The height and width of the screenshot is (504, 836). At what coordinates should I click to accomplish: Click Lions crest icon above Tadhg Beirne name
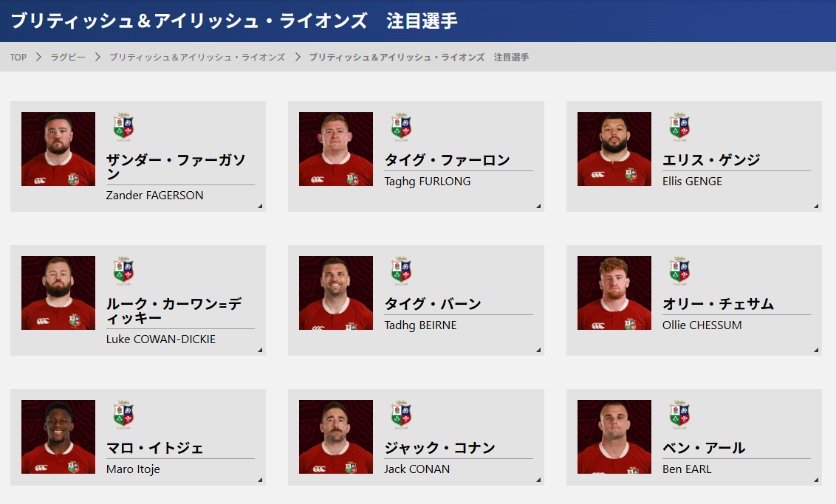pos(401,271)
